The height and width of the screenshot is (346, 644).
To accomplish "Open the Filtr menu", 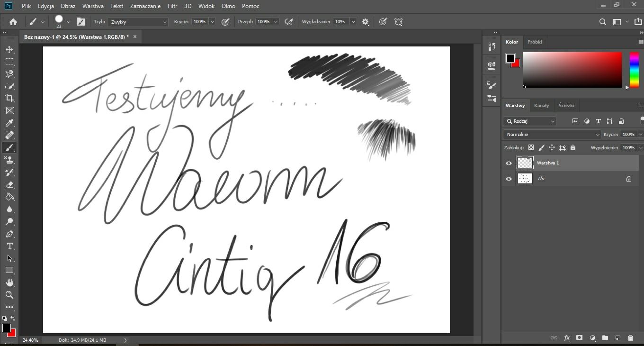I will coord(172,6).
